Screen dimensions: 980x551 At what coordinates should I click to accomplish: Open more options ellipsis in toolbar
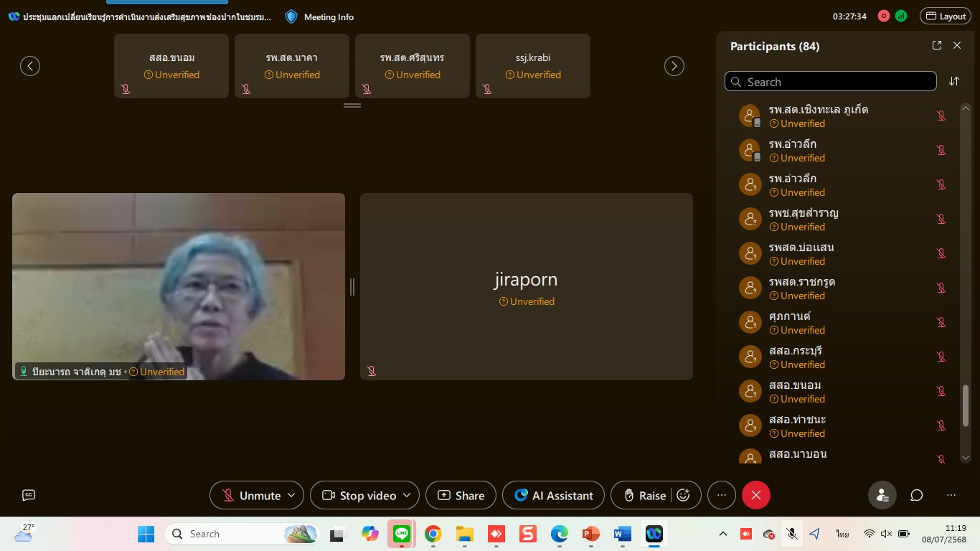point(722,495)
